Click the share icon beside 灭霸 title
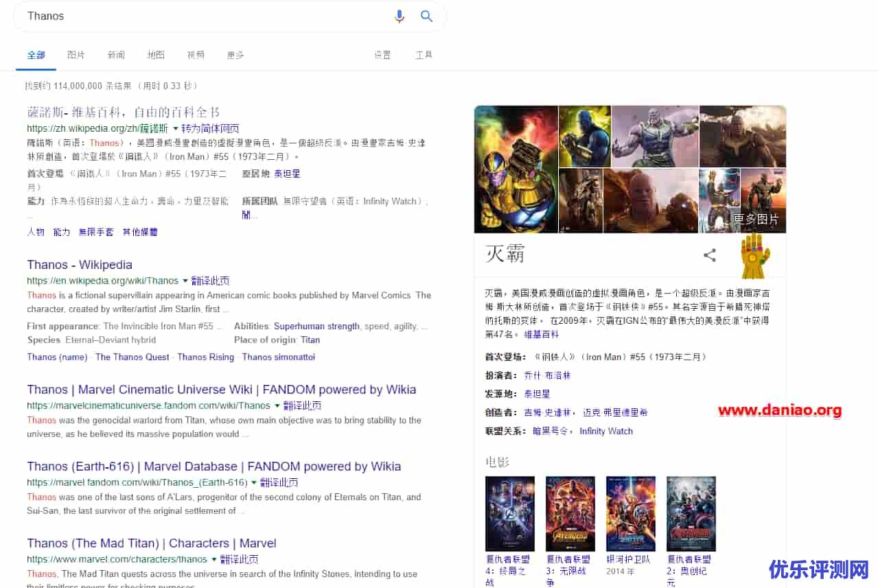Viewport: 878px width, 588px height. coord(710,255)
